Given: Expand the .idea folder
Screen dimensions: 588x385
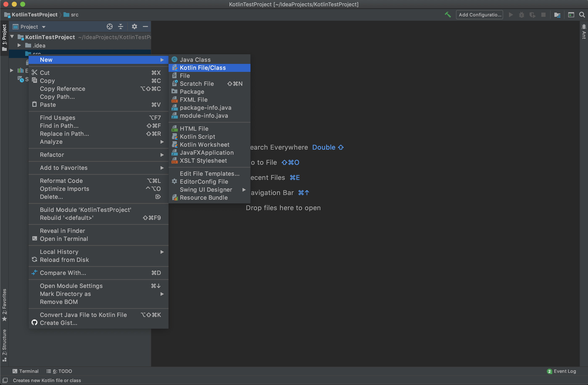Looking at the screenshot, I should tap(19, 45).
